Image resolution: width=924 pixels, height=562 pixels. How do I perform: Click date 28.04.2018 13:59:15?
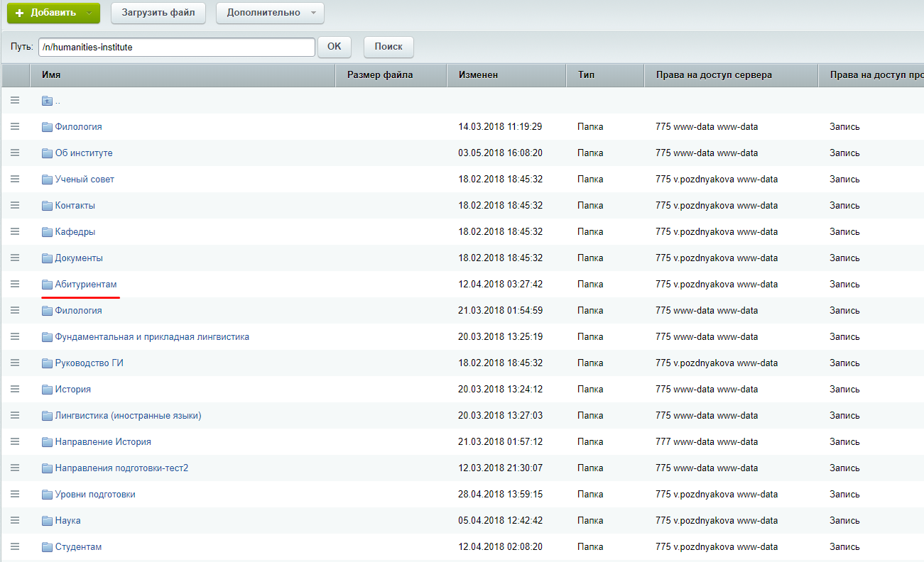tap(501, 494)
